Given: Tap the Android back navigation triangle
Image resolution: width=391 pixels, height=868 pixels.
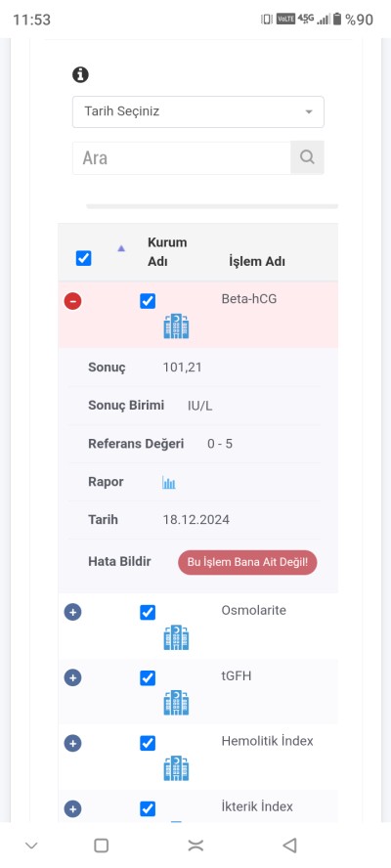Looking at the screenshot, I should (x=289, y=845).
